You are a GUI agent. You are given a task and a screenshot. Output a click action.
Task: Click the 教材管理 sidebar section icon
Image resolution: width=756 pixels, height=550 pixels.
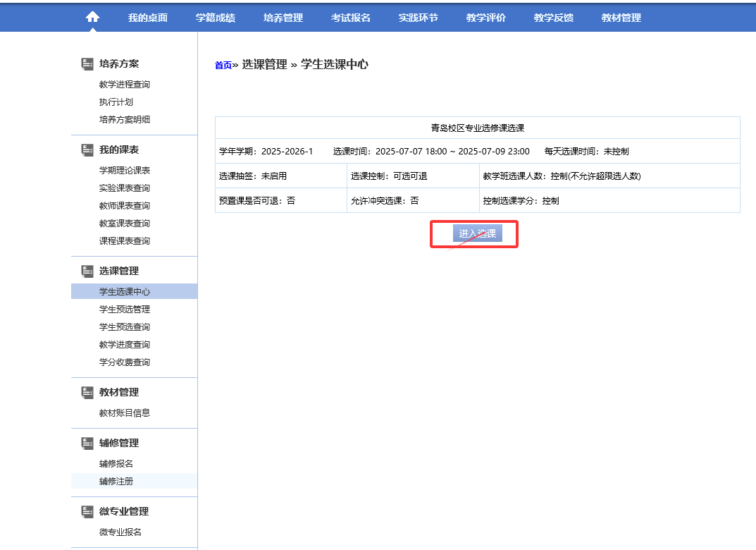click(x=87, y=392)
